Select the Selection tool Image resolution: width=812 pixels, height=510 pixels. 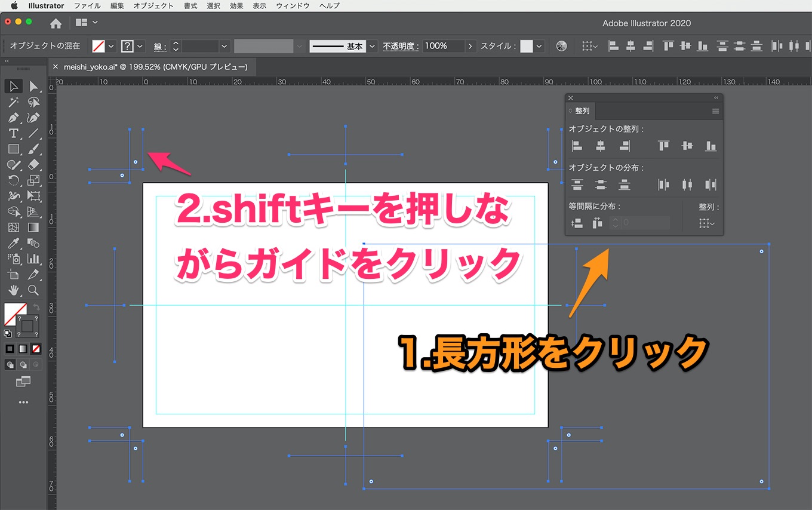14,87
